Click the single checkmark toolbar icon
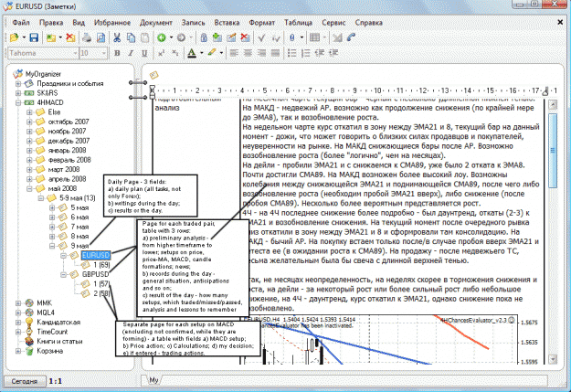 tap(261, 37)
